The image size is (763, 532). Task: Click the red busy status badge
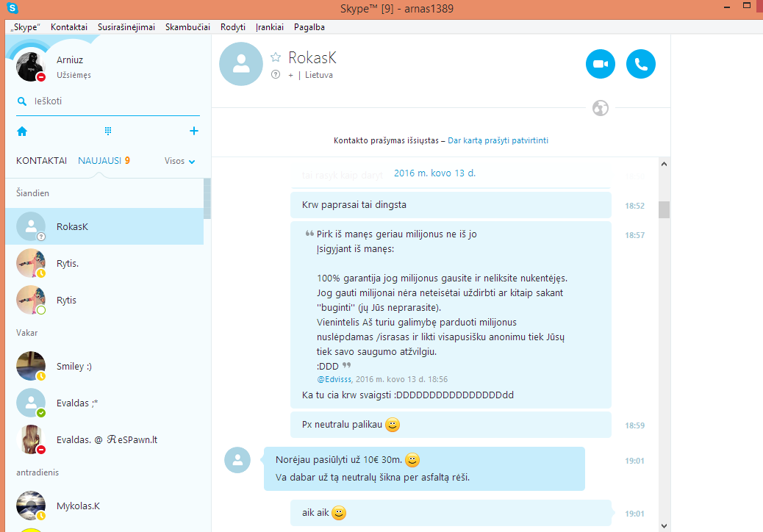[41, 77]
